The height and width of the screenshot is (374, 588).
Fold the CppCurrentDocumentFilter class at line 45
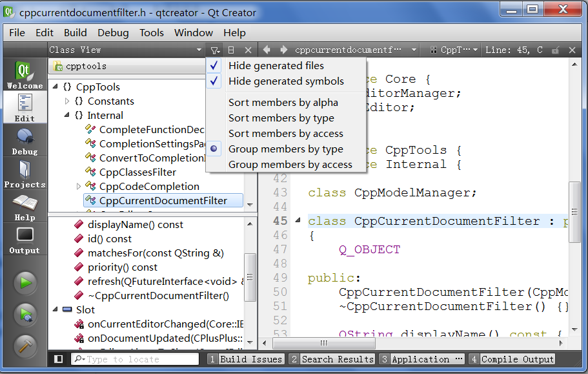[x=298, y=220]
